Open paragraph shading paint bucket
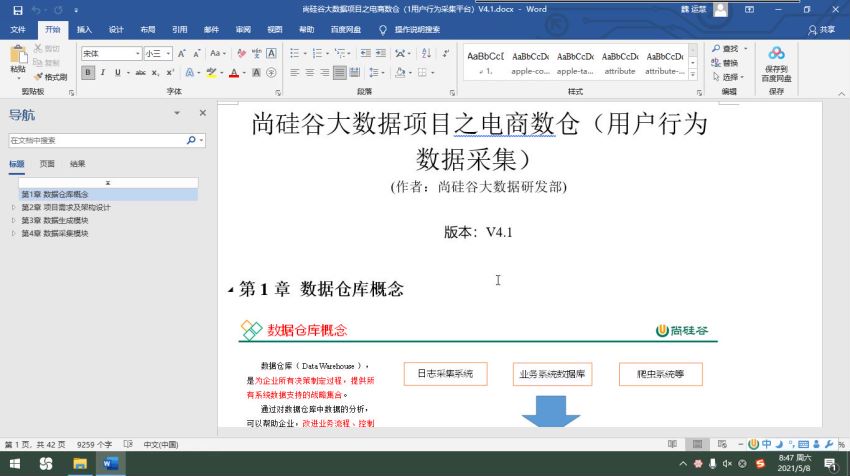The width and height of the screenshot is (850, 476). click(400, 72)
